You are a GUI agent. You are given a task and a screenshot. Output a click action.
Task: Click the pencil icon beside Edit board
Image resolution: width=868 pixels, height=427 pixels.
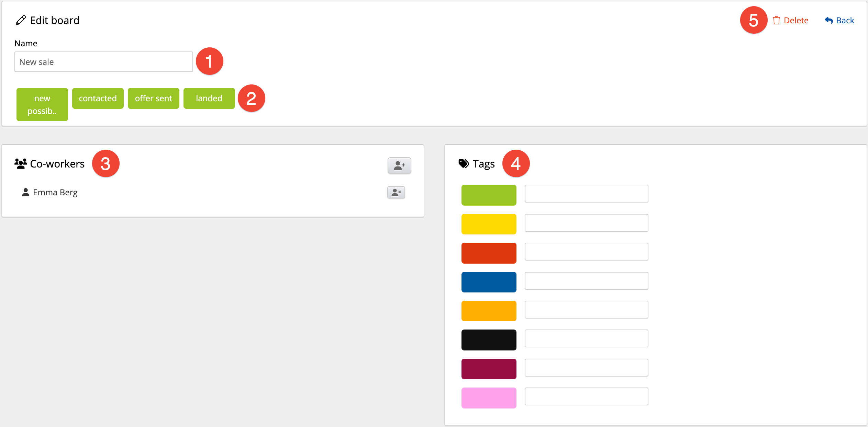click(21, 21)
